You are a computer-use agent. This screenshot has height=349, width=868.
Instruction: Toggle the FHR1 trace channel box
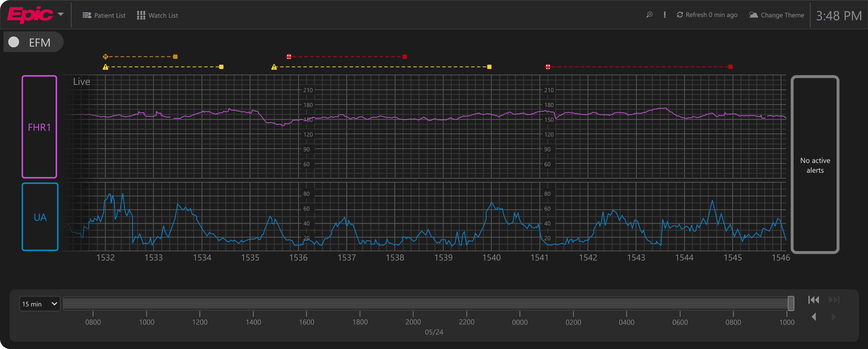point(39,127)
